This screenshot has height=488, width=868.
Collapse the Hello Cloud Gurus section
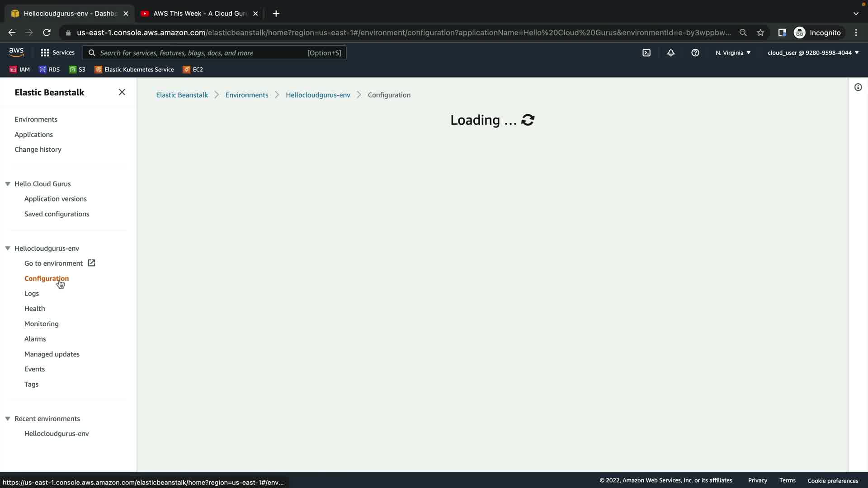pos(8,184)
